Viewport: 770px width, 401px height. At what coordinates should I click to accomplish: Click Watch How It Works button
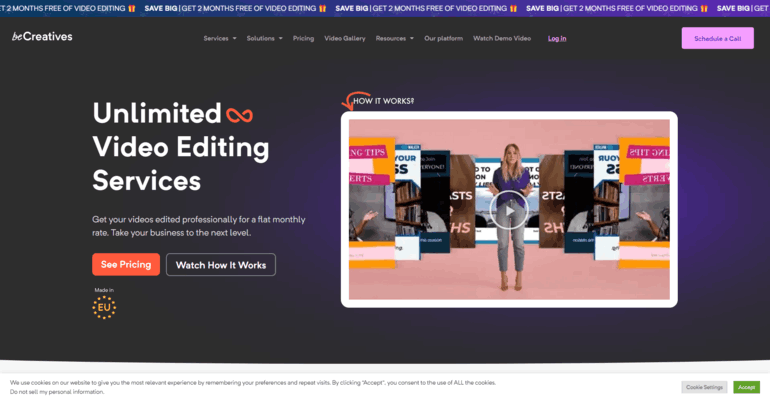click(x=221, y=265)
